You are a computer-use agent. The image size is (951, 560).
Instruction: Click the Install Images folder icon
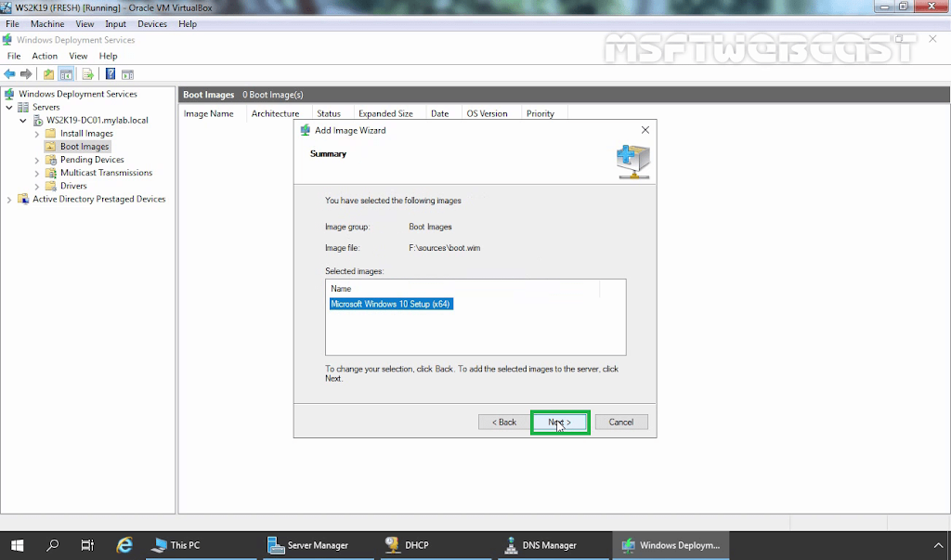51,134
